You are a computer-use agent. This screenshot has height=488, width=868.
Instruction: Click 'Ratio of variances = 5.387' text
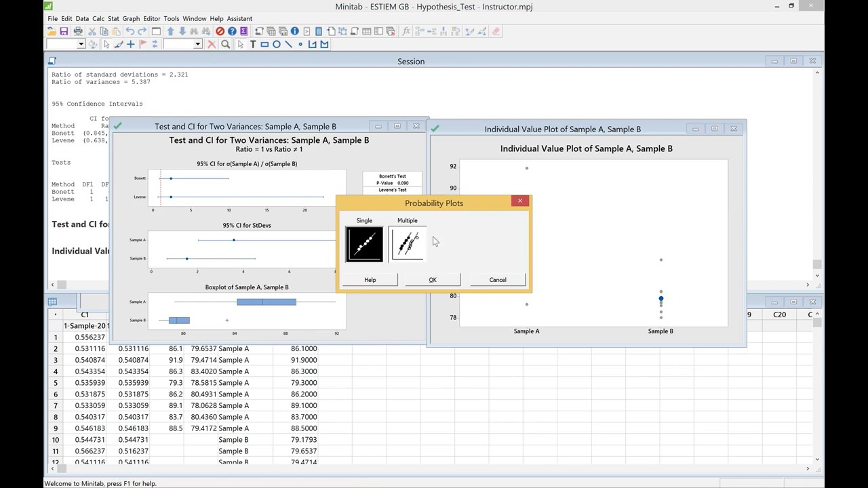click(101, 82)
